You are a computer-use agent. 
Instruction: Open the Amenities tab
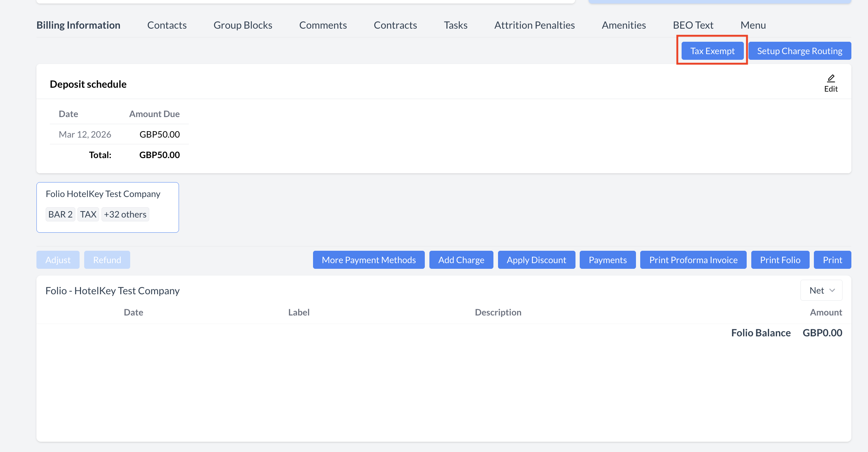[x=624, y=25]
